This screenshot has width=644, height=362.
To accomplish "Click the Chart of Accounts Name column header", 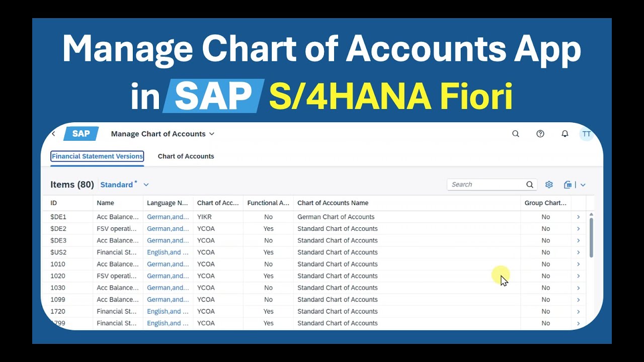I will point(407,203).
